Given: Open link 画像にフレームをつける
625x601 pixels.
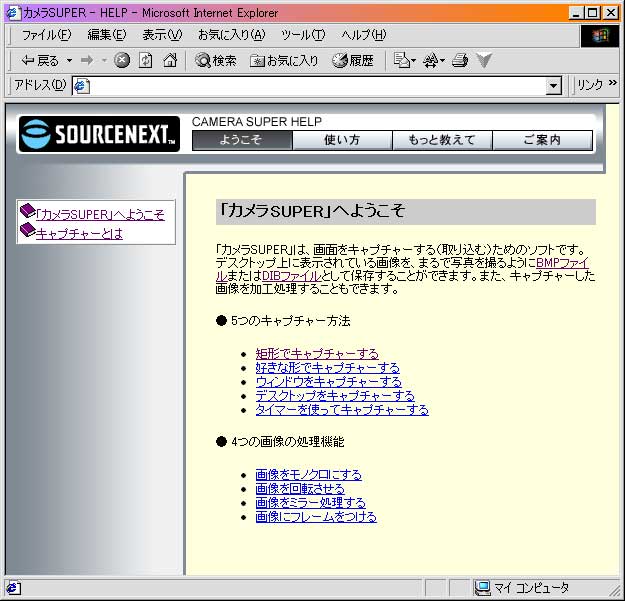Looking at the screenshot, I should [316, 517].
